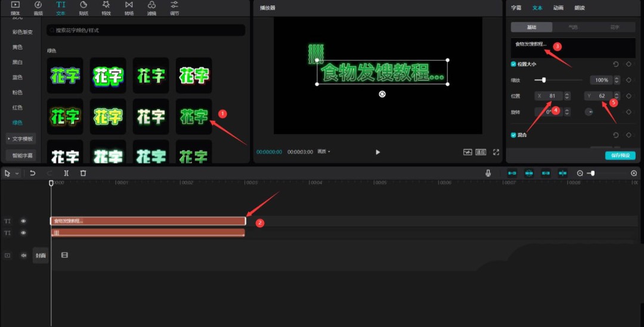Click the split clip tool
The image size is (644, 327).
[66, 173]
